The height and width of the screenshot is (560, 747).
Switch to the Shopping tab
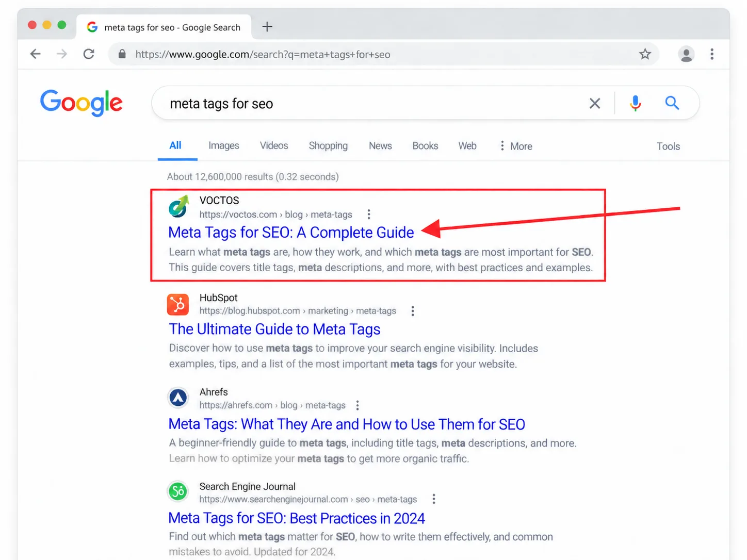tap(328, 146)
